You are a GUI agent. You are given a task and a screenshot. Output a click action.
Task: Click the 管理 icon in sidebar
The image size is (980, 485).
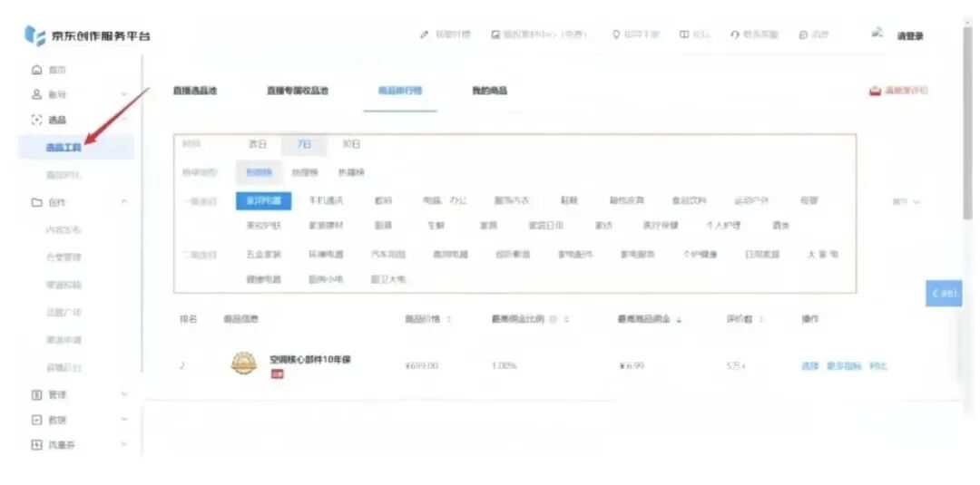36,395
